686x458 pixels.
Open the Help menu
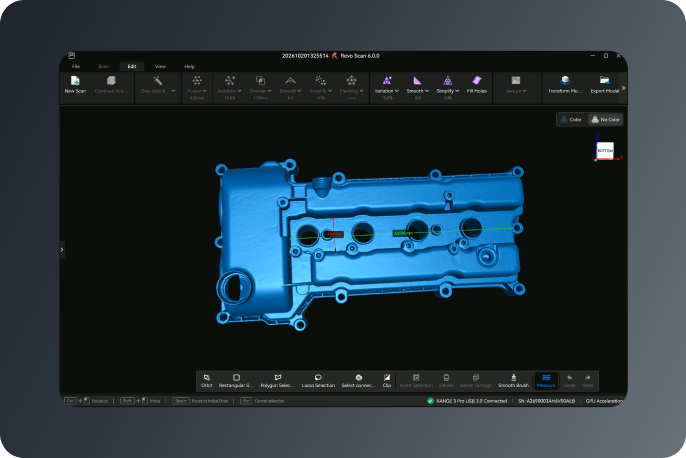click(x=189, y=66)
